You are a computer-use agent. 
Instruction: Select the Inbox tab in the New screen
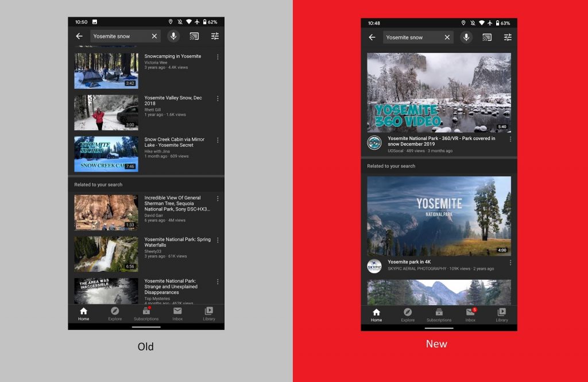[470, 315]
